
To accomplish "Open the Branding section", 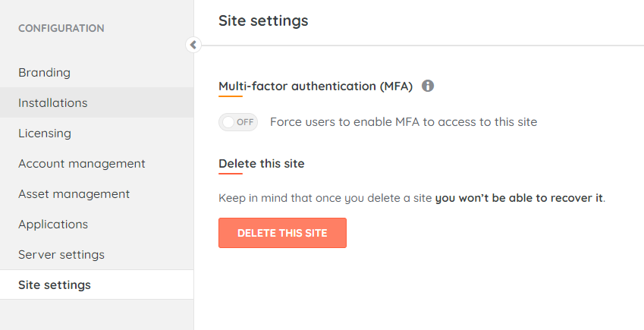I will tap(44, 73).
